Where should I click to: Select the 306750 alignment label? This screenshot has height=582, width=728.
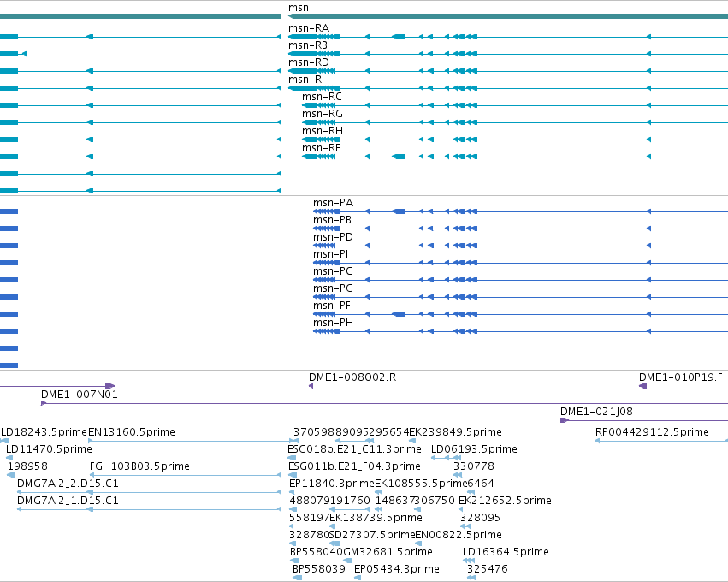(435, 502)
